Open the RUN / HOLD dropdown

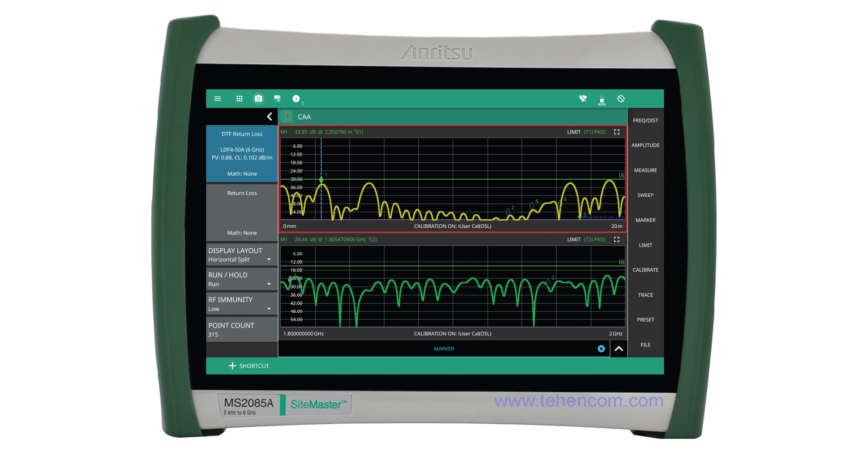242,279
